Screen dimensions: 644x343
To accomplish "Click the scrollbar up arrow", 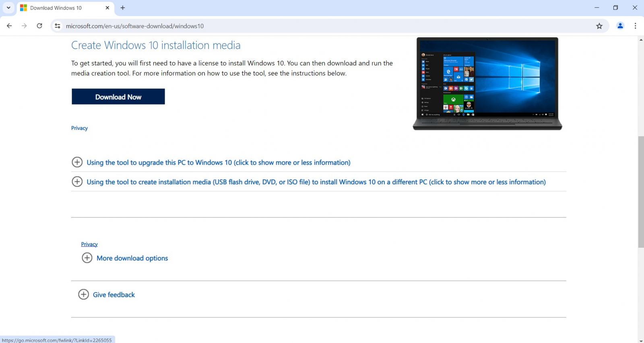I will pos(641,39).
